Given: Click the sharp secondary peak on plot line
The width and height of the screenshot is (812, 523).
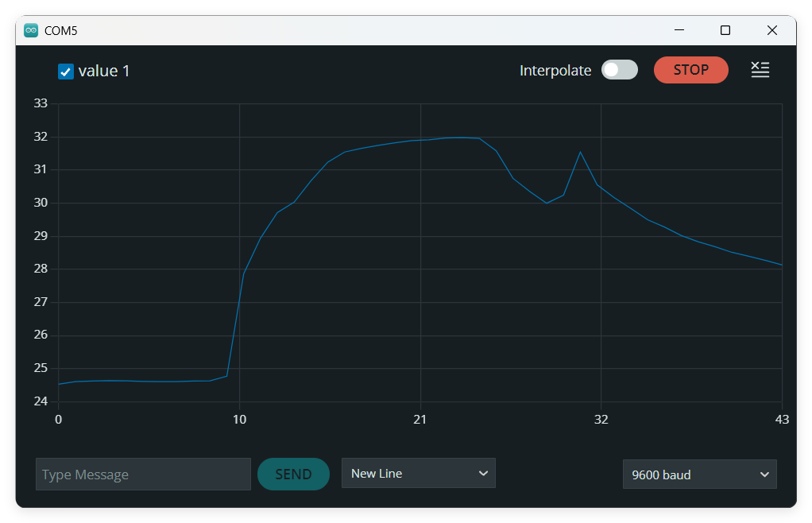Looking at the screenshot, I should (580, 152).
